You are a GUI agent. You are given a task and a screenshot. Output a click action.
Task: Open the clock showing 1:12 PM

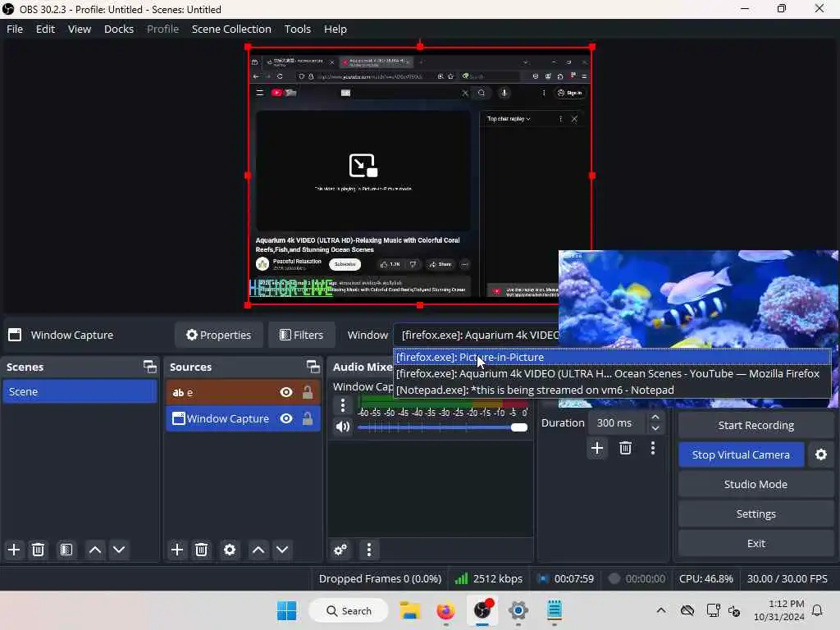tap(778, 610)
